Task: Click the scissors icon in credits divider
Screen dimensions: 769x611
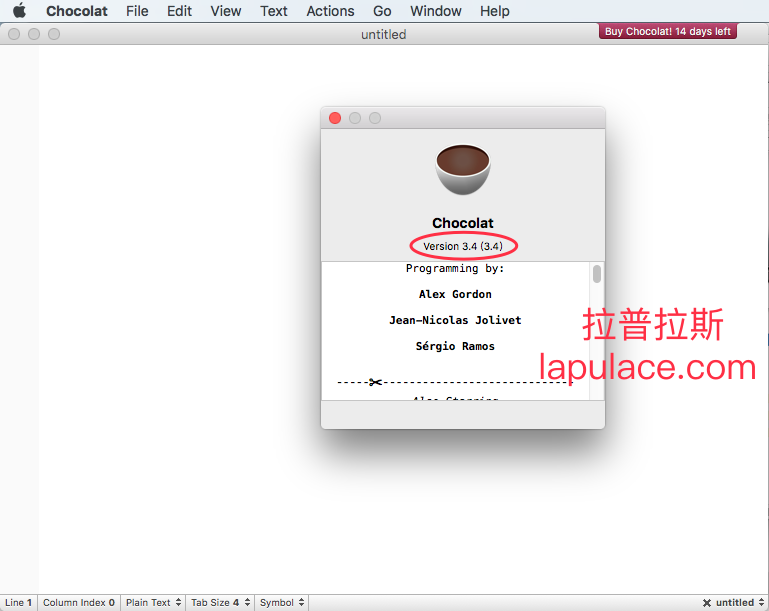Action: pos(375,382)
